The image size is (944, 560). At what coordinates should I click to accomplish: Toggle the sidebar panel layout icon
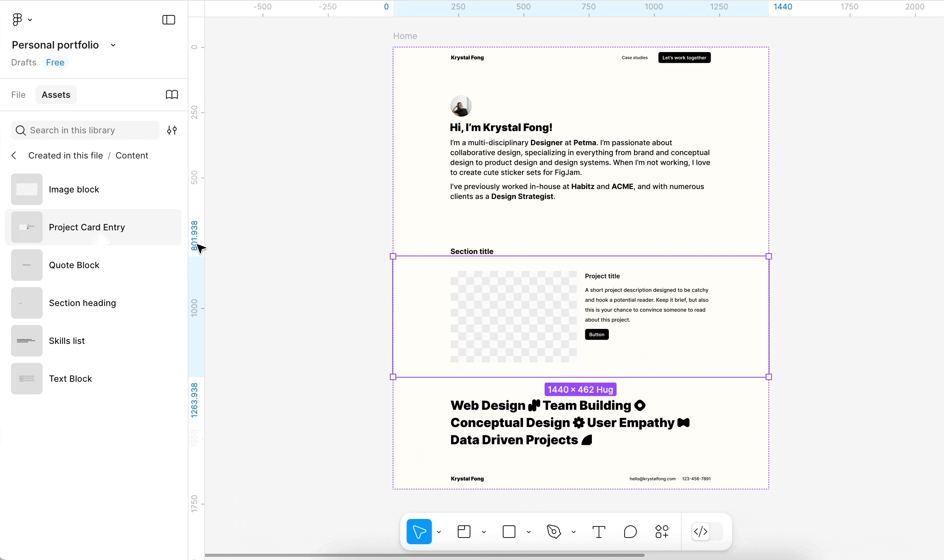(169, 20)
